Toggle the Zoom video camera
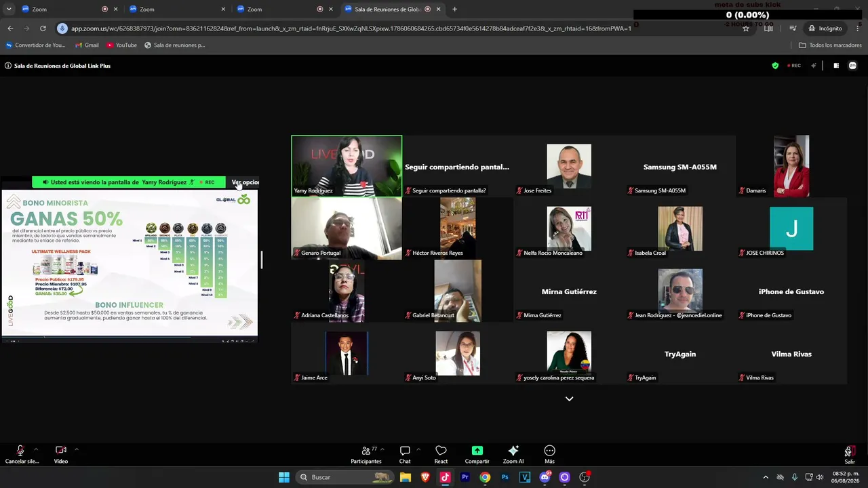This screenshot has height=488, width=868. (60, 454)
